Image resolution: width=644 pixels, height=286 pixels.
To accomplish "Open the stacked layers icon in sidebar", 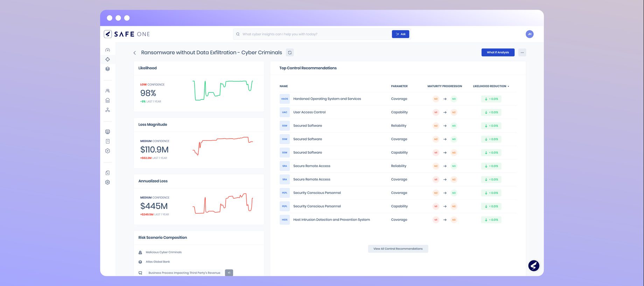I will click(107, 69).
